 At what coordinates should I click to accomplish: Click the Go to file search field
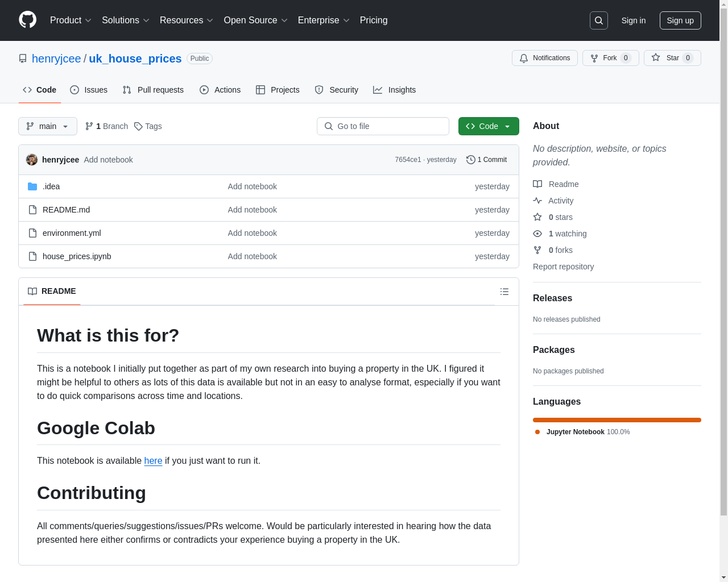point(383,126)
